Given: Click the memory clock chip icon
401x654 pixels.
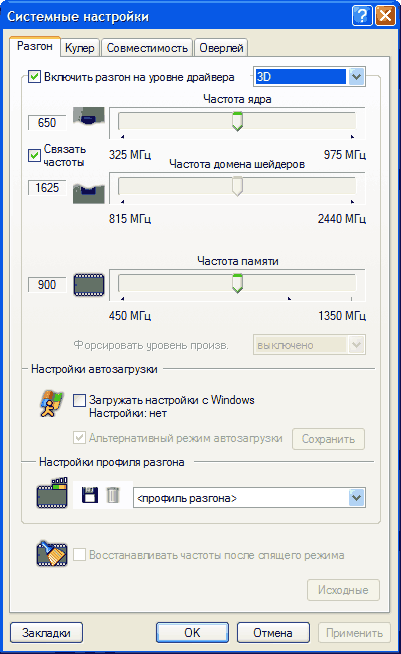Looking at the screenshot, I should pos(89,285).
